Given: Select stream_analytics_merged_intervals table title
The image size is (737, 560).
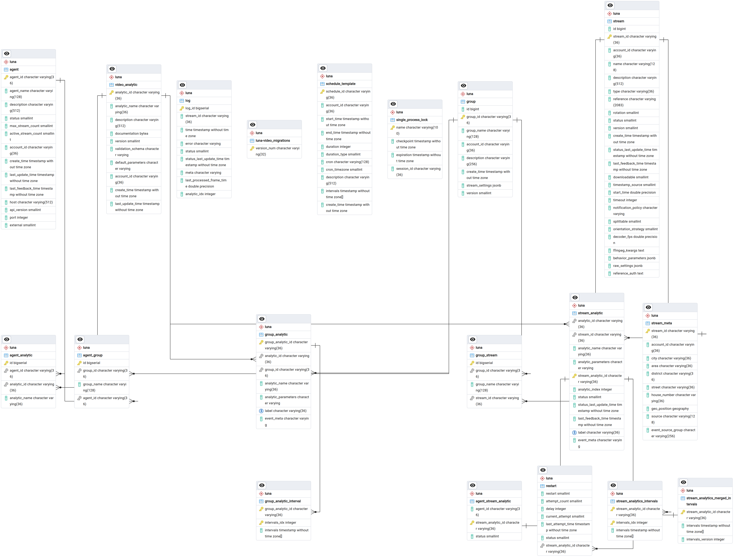Looking at the screenshot, I should (708, 502).
